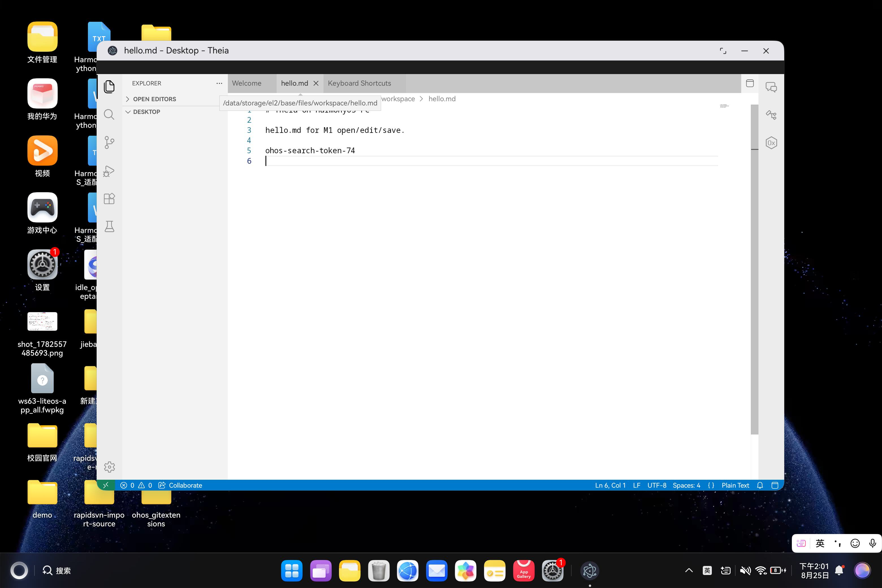
Task: Open the emoji picker on the IME bar
Action: tap(855, 543)
